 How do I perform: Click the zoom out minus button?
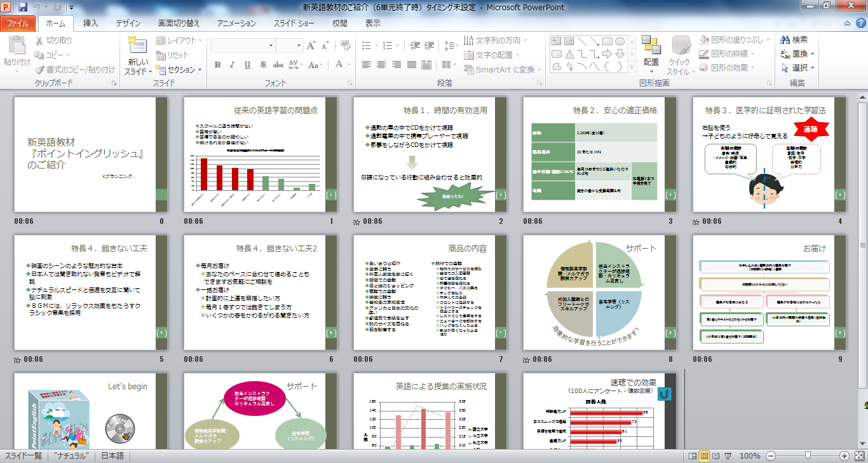pos(770,456)
